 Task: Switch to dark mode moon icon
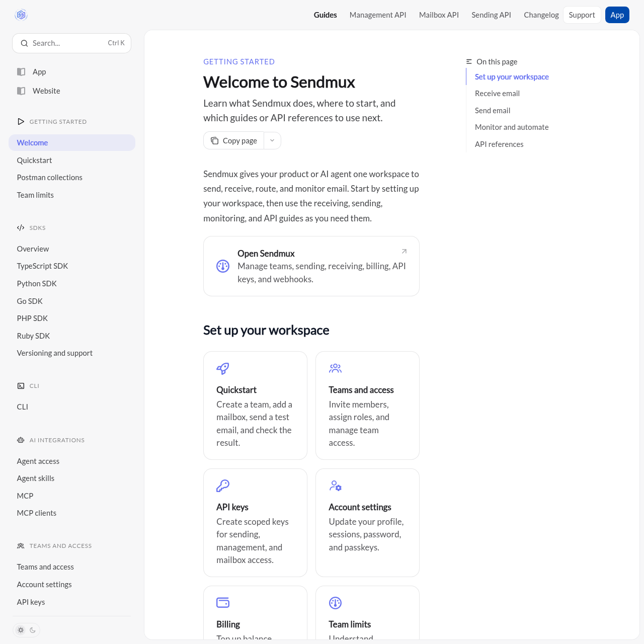[x=33, y=630]
